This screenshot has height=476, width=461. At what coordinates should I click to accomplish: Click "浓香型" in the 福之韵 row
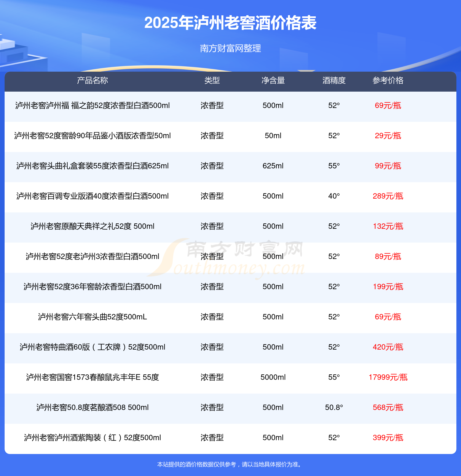pyautogui.click(x=212, y=105)
